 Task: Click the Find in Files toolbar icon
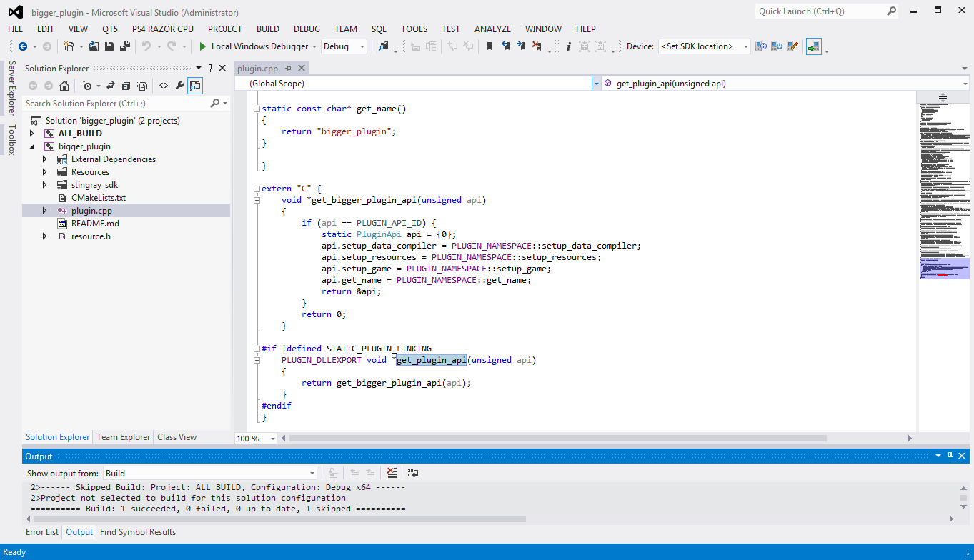pos(384,46)
